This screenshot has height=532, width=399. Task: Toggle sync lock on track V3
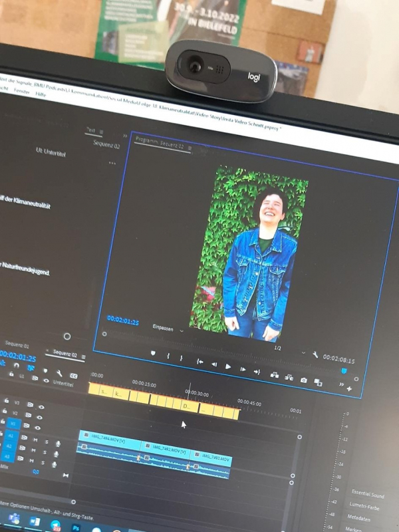click(30, 405)
